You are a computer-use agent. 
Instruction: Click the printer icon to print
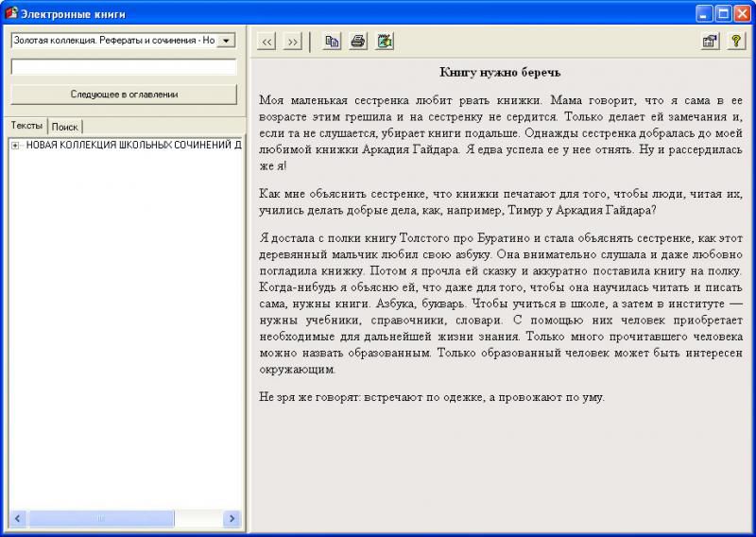coord(358,42)
